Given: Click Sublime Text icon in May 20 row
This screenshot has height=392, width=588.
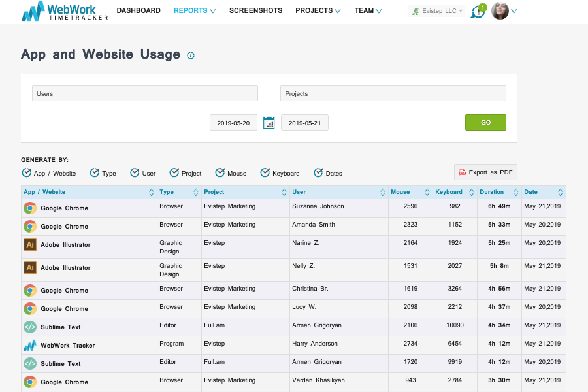Looking at the screenshot, I should click(x=30, y=363).
